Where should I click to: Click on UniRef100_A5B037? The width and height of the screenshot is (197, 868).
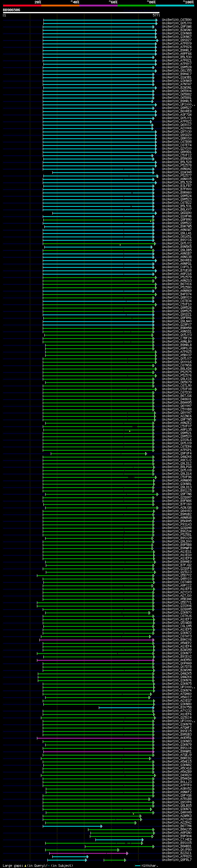click(x=177, y=355)
